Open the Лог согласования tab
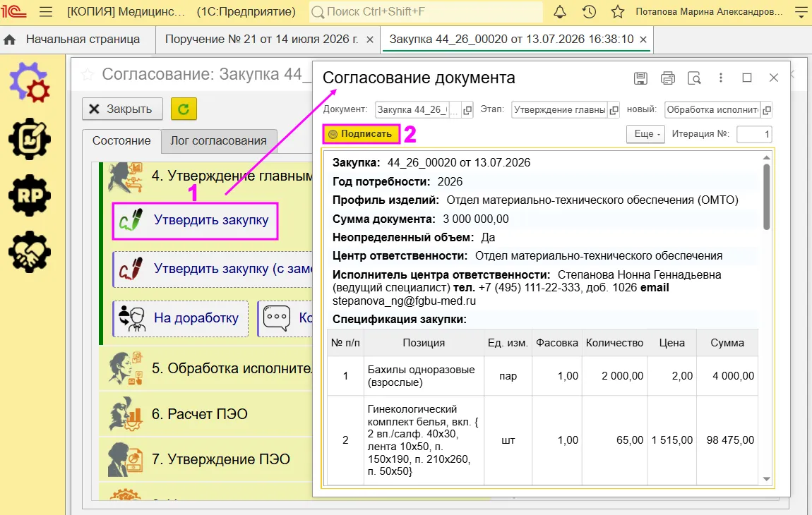Image resolution: width=812 pixels, height=515 pixels. [x=219, y=141]
